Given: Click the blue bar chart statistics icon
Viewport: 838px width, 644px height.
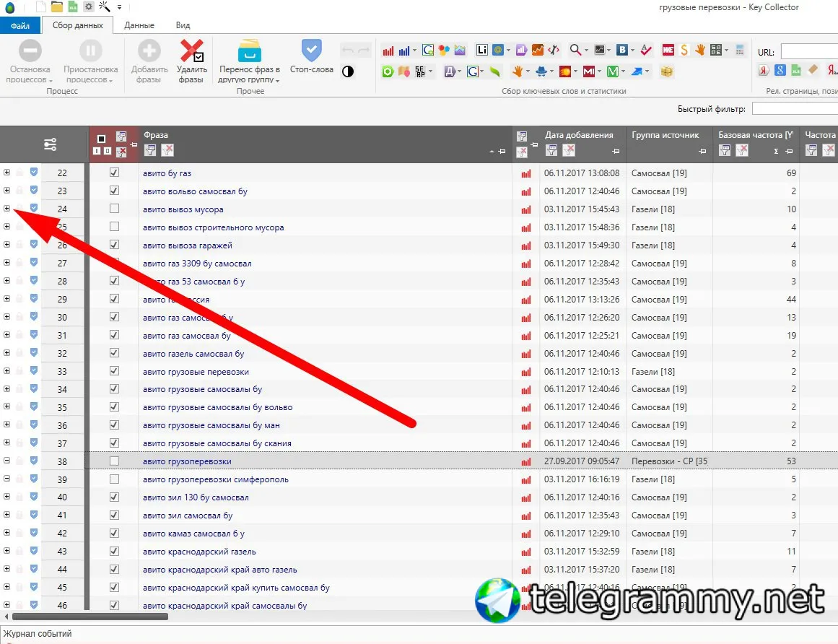Looking at the screenshot, I should click(x=405, y=51).
